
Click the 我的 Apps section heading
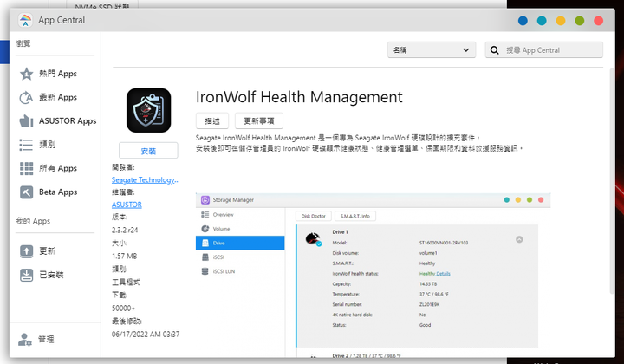coord(33,221)
